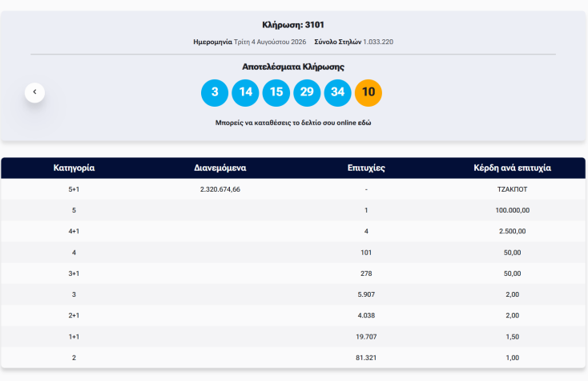
Task: Click the 4.038 winners cell
Action: (366, 316)
